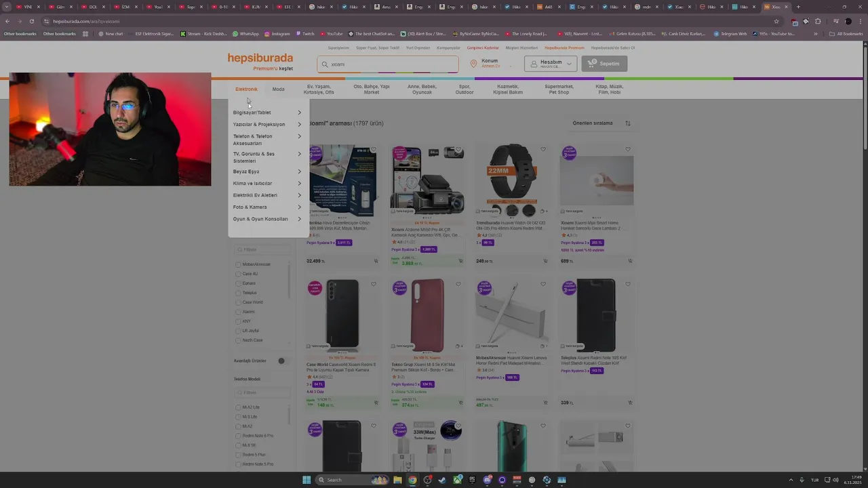Open the Elektronik category tab
Screen dimensions: 868x488
(246, 89)
